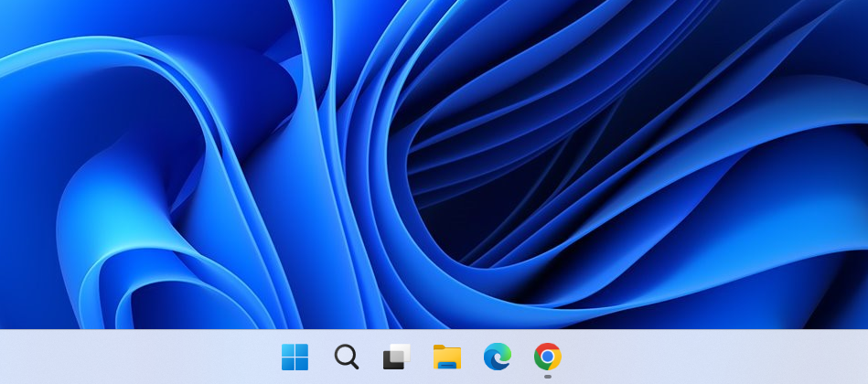Switch to Google Chrome in taskbar
Image resolution: width=868 pixels, height=384 pixels.
click(x=548, y=357)
